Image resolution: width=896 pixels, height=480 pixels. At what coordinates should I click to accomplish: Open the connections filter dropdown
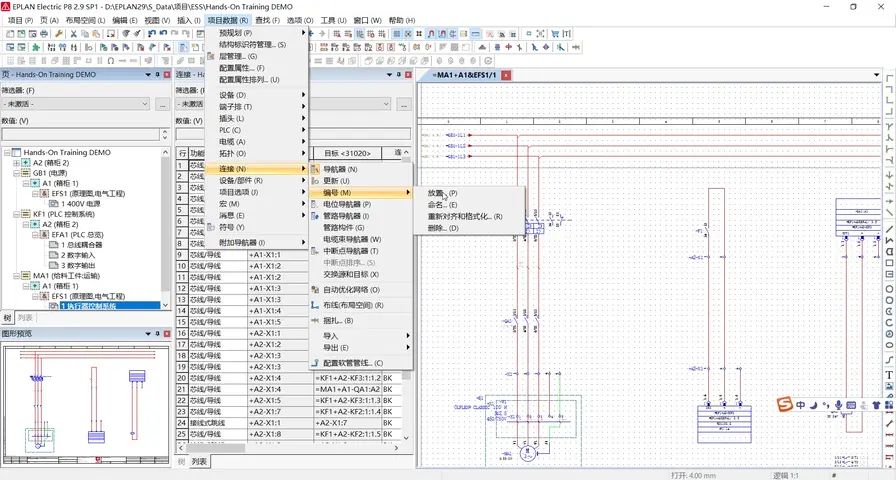click(386, 104)
